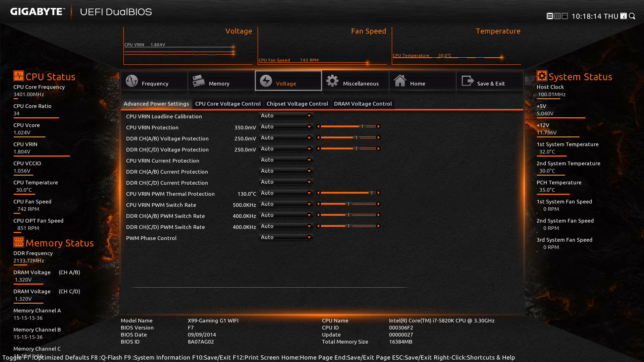This screenshot has height=362, width=644.
Task: Lower DDR CH(C/D) PWM Switch Rate left arrow
Action: pyautogui.click(x=318, y=226)
